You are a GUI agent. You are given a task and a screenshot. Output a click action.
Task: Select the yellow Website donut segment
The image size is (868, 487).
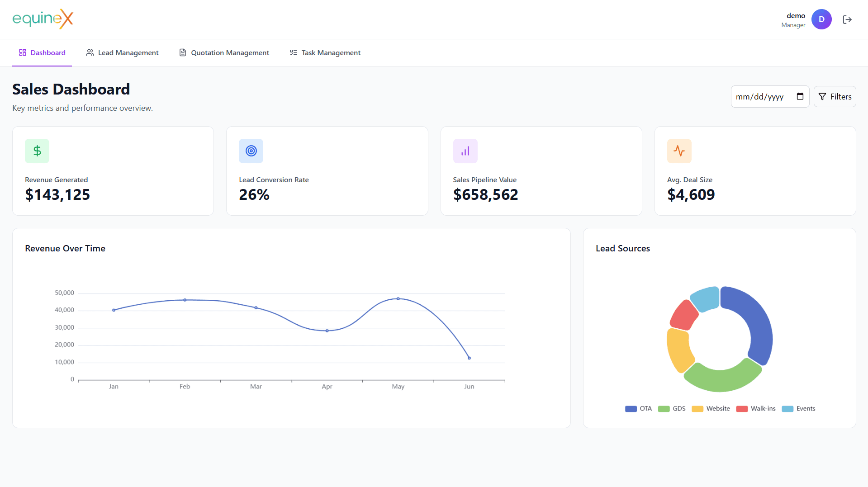pos(678,350)
